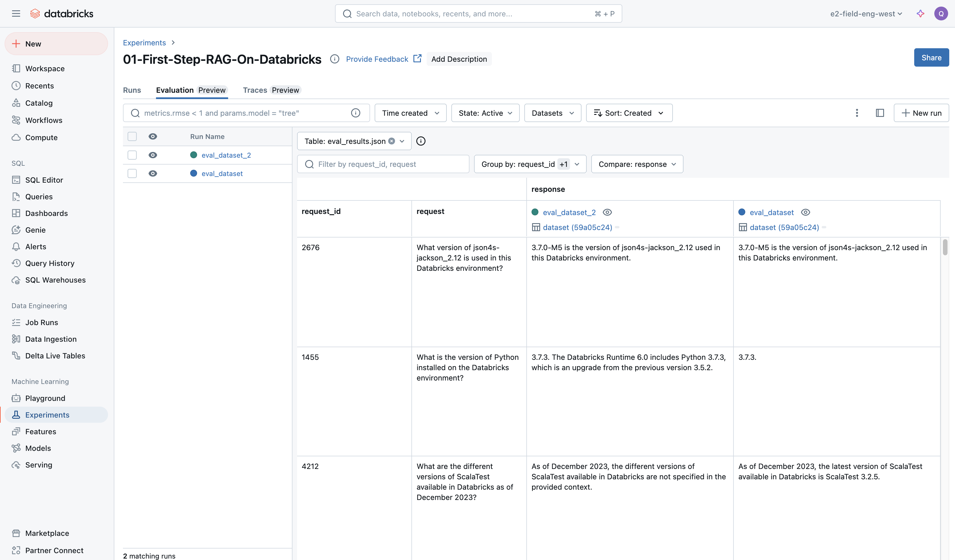The height and width of the screenshot is (560, 955).
Task: Open Models in sidebar
Action: tap(56, 448)
